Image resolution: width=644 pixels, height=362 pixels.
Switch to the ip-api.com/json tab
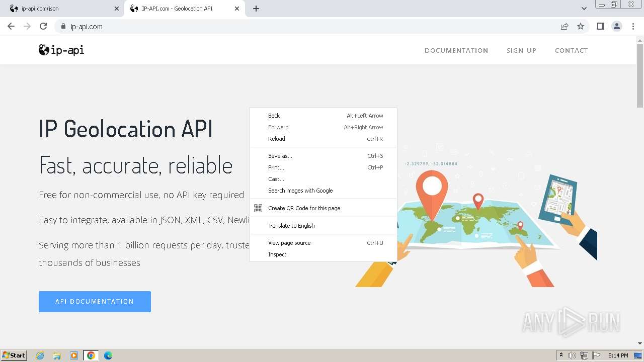tap(64, 9)
